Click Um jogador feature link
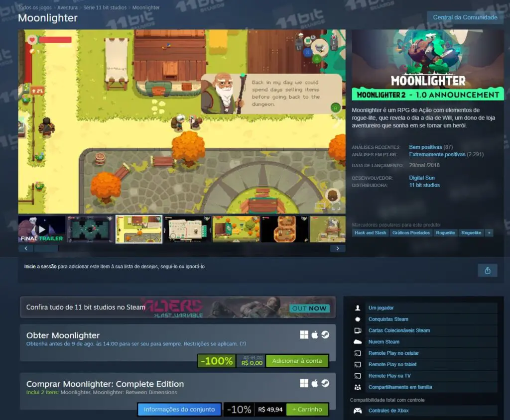 point(381,308)
